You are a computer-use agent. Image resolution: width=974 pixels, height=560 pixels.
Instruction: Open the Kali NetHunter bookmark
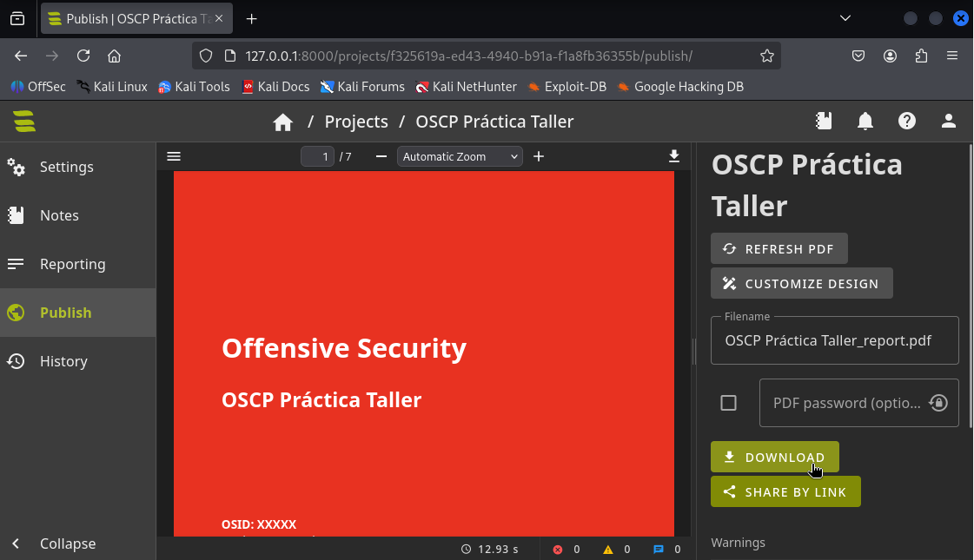[x=466, y=87]
